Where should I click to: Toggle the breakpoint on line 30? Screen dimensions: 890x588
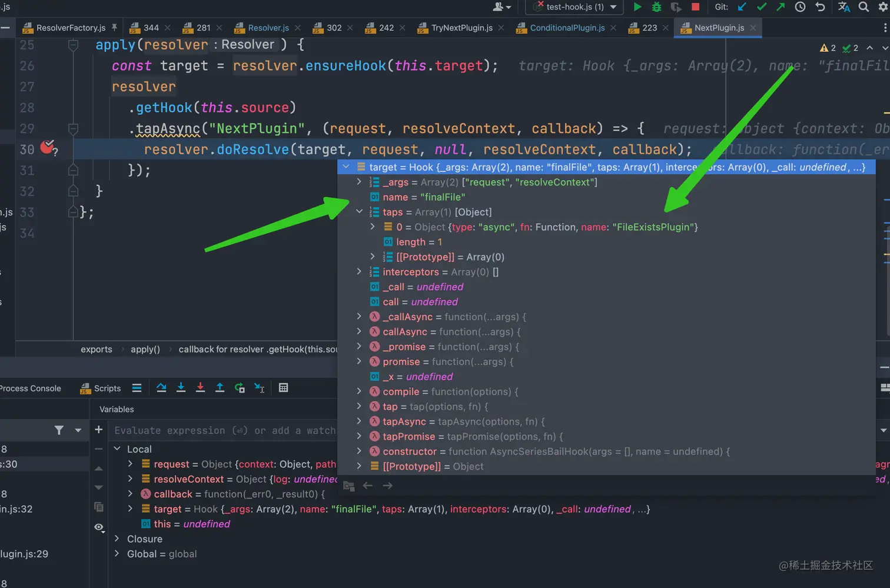[48, 148]
